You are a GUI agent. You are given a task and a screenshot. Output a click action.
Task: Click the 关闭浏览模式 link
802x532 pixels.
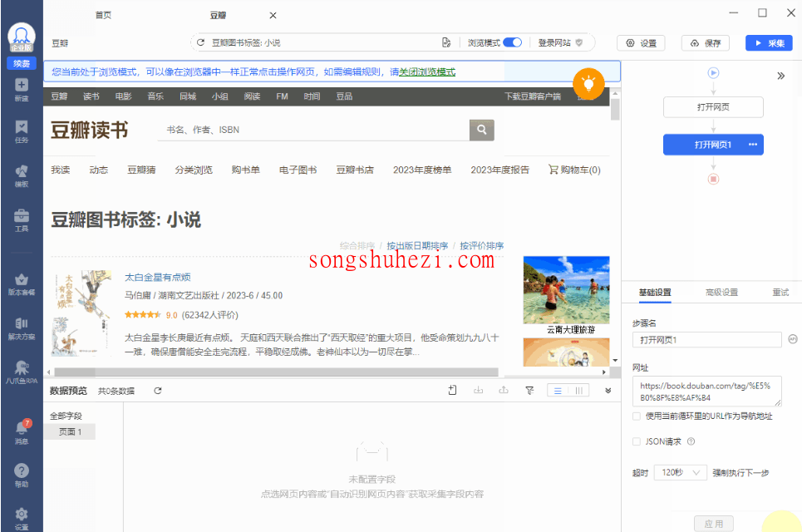coord(427,72)
